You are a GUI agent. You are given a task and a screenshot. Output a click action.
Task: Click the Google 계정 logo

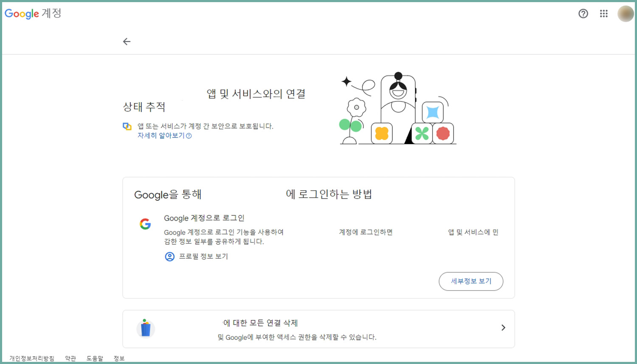point(33,14)
